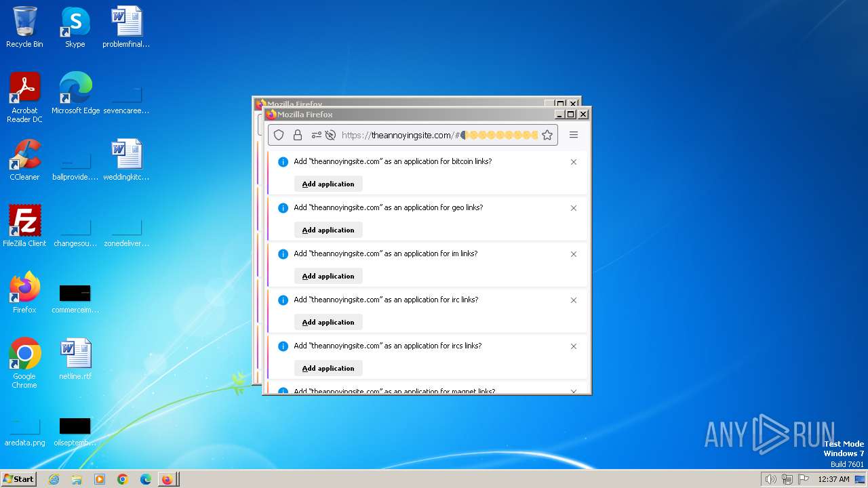Click the info icon of irc notification
This screenshot has width=868, height=488.
pyautogui.click(x=283, y=300)
